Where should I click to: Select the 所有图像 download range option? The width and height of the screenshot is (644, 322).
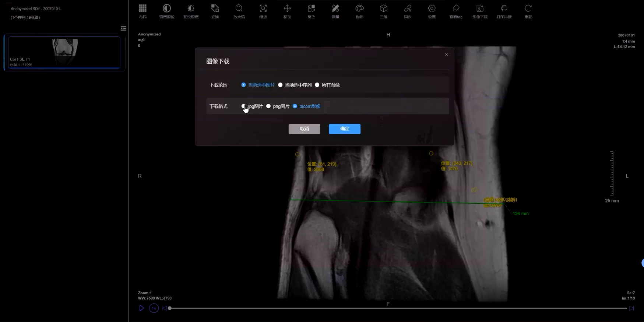317,85
